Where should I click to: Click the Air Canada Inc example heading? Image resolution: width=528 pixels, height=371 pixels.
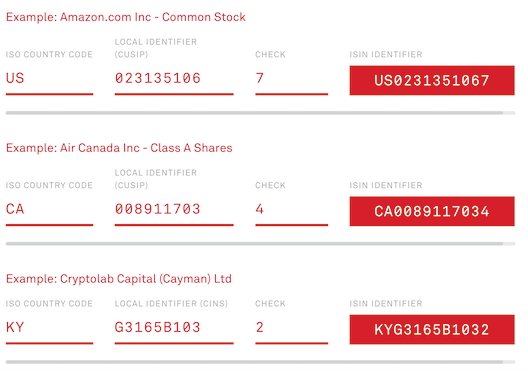tap(119, 148)
